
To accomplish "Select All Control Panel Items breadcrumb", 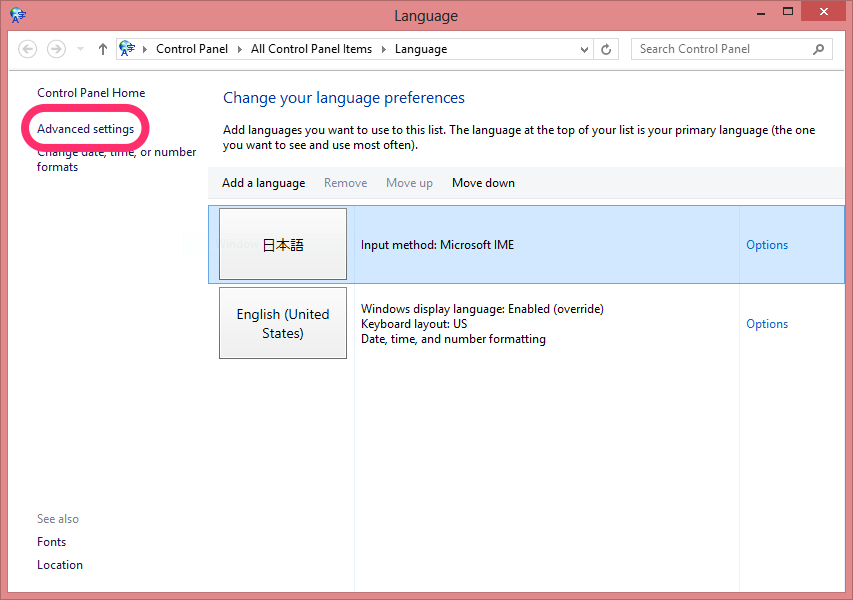I will 311,49.
